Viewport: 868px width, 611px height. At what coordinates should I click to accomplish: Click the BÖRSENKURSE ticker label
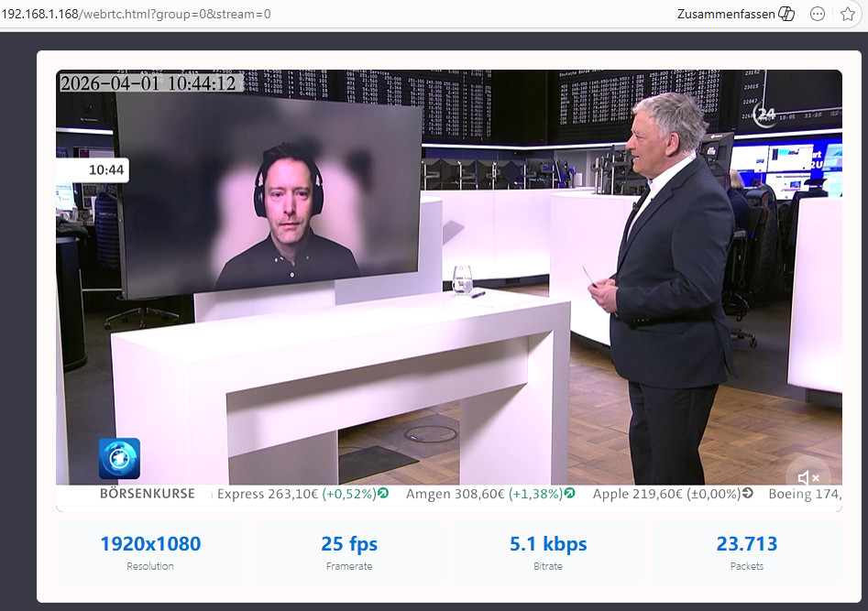coord(148,494)
